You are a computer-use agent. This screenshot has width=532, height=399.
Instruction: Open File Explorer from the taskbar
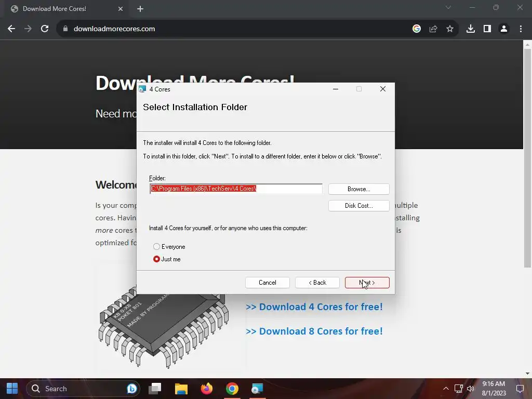[x=181, y=389]
